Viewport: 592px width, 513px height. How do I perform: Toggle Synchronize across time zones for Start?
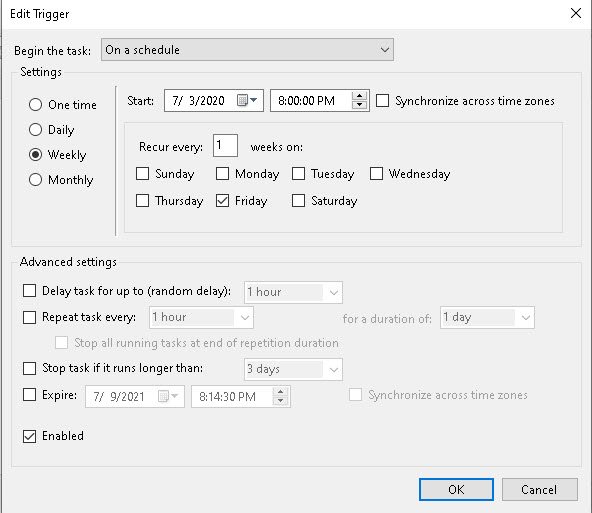pos(382,101)
